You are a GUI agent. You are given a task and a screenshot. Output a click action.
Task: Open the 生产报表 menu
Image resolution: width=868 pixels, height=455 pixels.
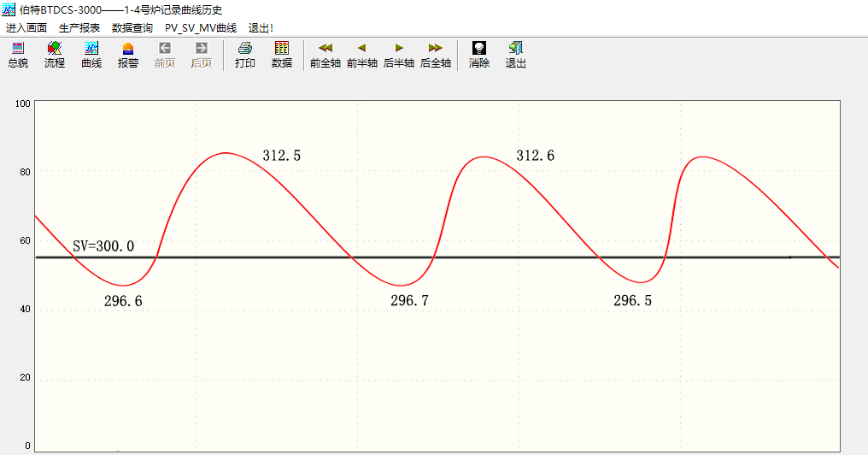tap(79, 27)
